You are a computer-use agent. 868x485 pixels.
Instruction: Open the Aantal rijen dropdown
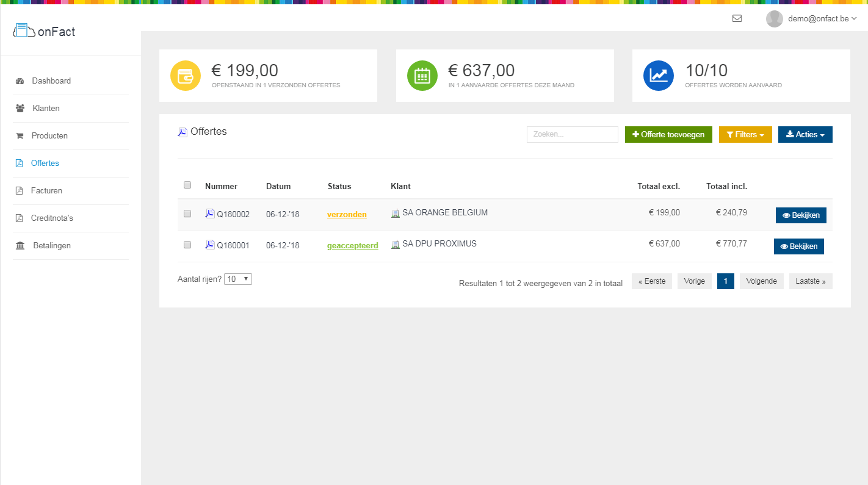[x=238, y=278]
